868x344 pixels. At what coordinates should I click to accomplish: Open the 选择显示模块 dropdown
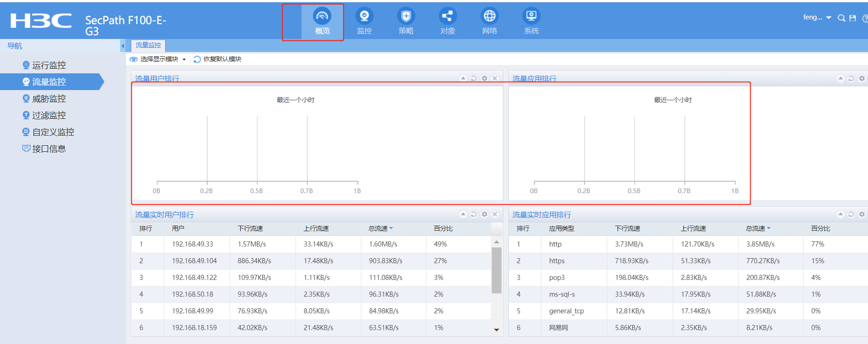coord(159,59)
